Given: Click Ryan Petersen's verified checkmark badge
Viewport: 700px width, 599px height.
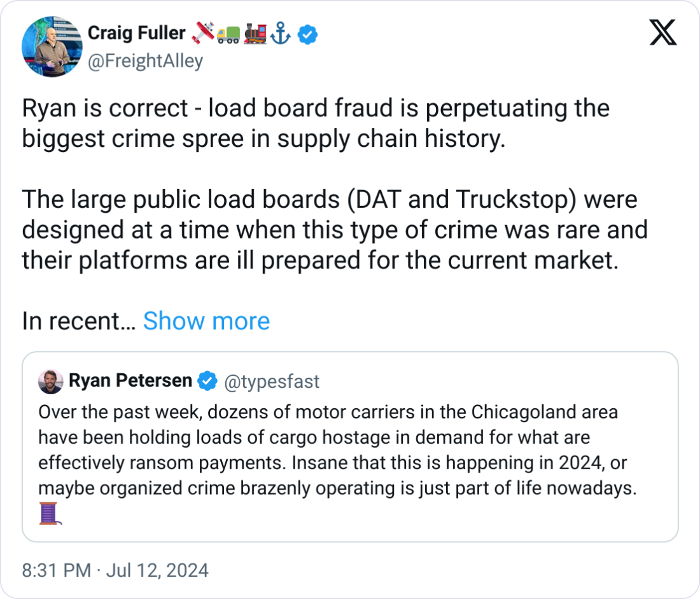Looking at the screenshot, I should (x=207, y=381).
